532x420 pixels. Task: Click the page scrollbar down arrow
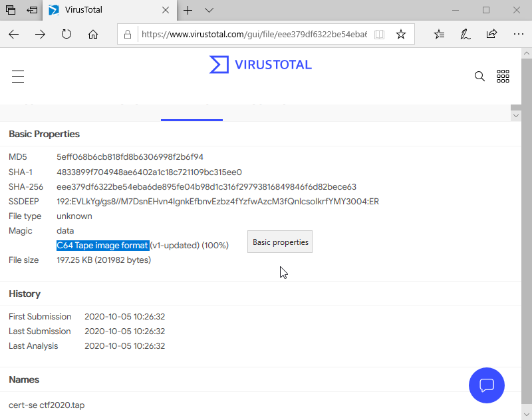(516, 116)
